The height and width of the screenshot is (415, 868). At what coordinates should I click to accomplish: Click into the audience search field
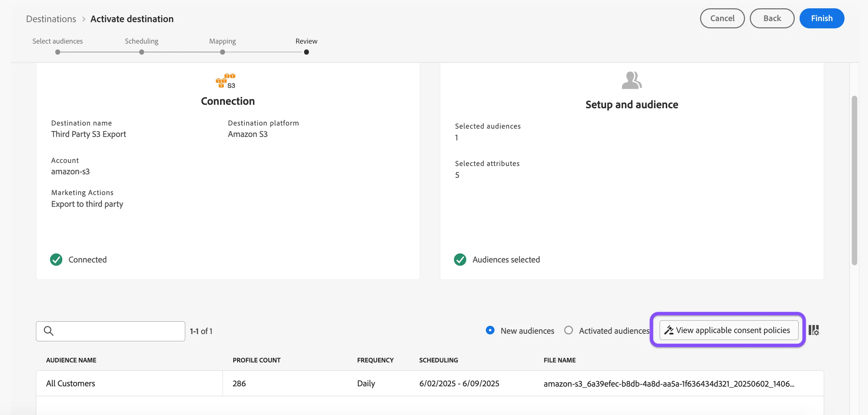click(x=111, y=331)
